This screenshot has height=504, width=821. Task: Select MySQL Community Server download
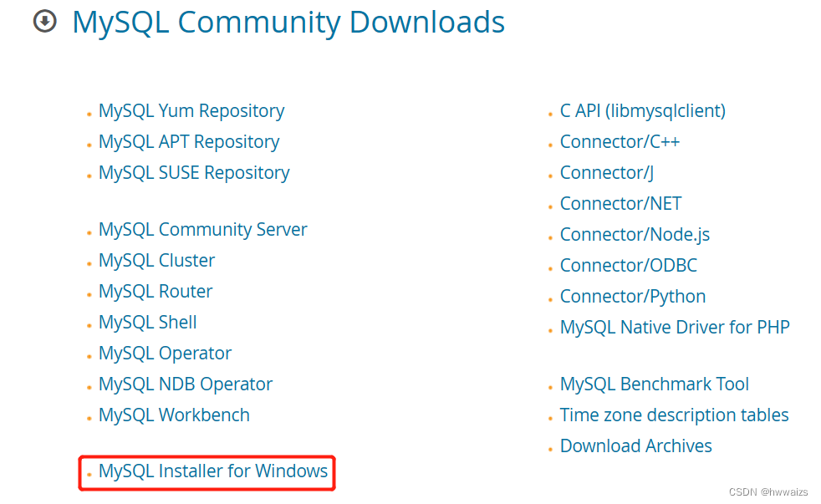click(203, 230)
